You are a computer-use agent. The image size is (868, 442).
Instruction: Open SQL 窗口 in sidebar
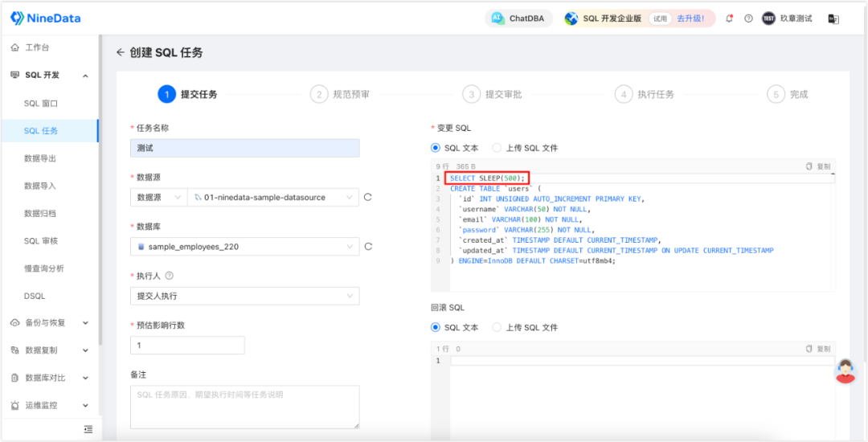[x=41, y=104]
